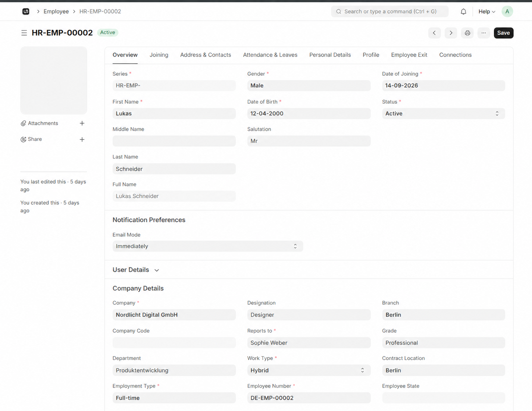Open the Email Mode dropdown
532x411 pixels.
coord(207,246)
